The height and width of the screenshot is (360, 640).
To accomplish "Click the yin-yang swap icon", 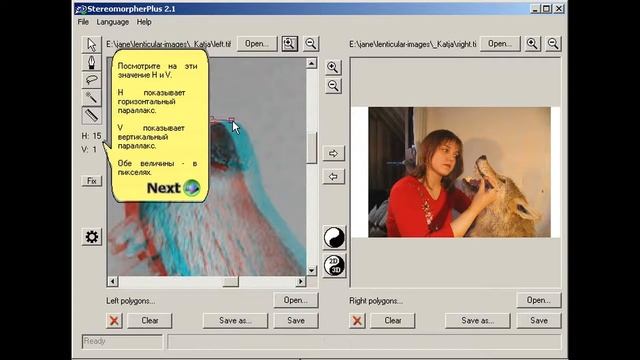I will click(x=334, y=237).
